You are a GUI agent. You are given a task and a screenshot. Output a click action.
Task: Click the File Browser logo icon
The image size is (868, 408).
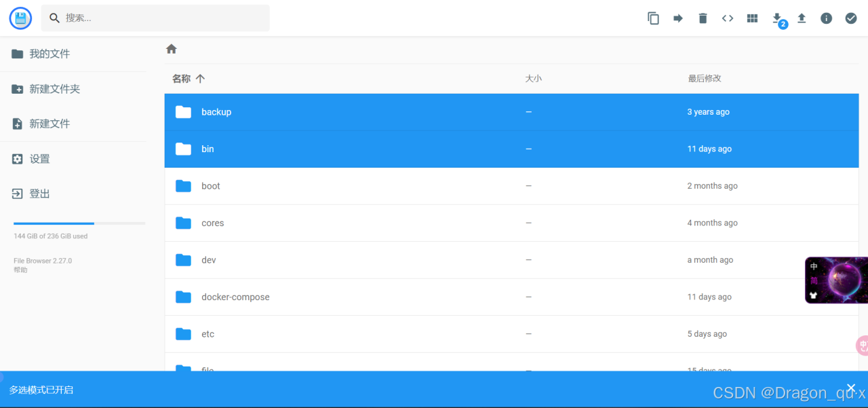(20, 18)
